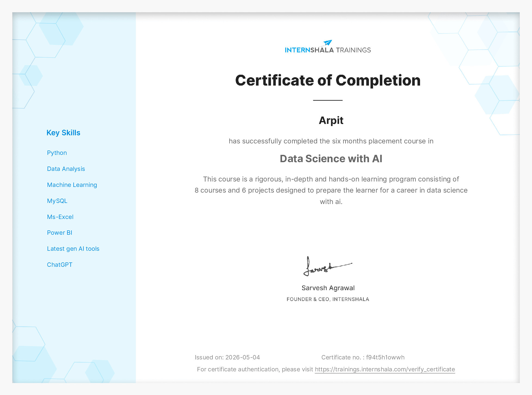Viewport: 532px width, 395px height.
Task: Select the Machine Learning skill
Action: (72, 185)
